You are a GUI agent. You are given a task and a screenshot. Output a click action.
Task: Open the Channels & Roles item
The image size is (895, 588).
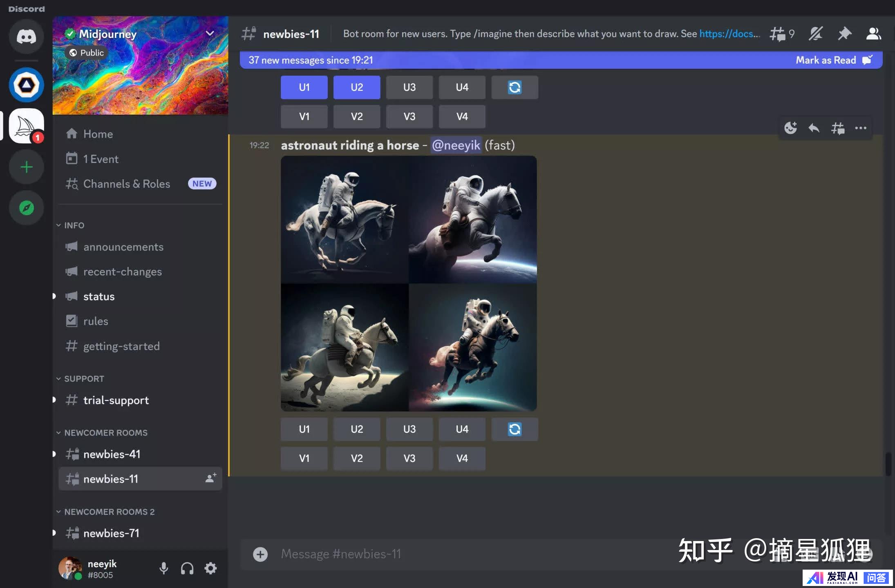tap(126, 184)
